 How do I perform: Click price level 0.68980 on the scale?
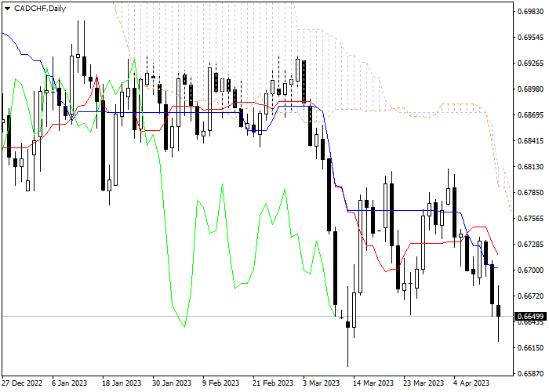click(x=530, y=89)
